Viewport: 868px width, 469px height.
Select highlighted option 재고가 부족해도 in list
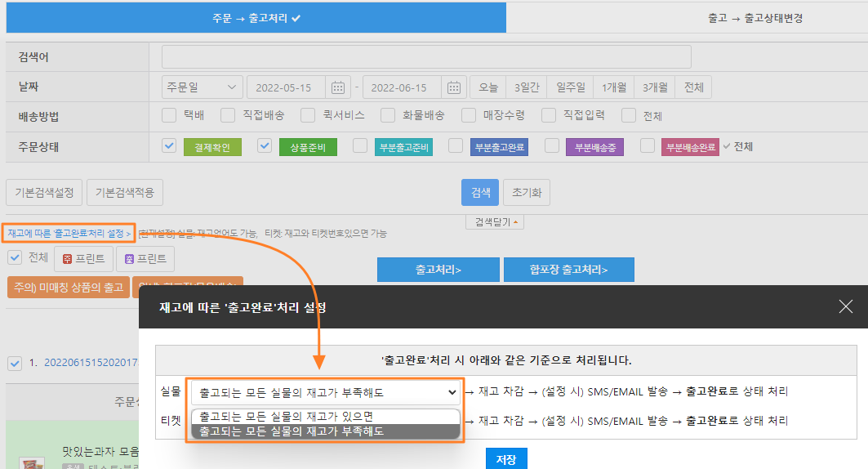(326, 431)
